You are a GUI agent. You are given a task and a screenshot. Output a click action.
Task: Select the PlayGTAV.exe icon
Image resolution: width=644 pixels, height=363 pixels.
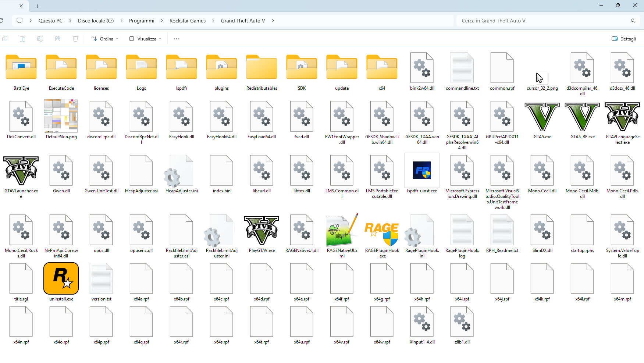[261, 230]
